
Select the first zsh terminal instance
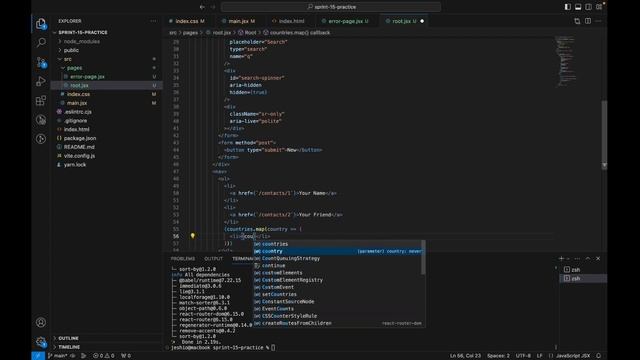click(582, 270)
